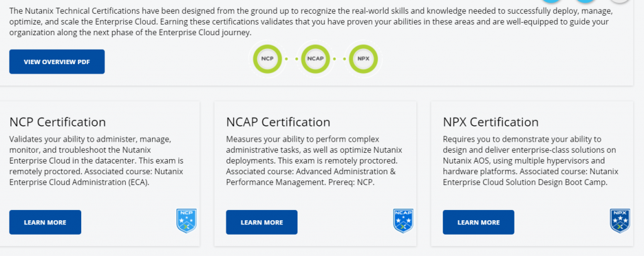Screen dimensions: 644x256
Task: Click the NPX green circle icon
Action: point(364,58)
